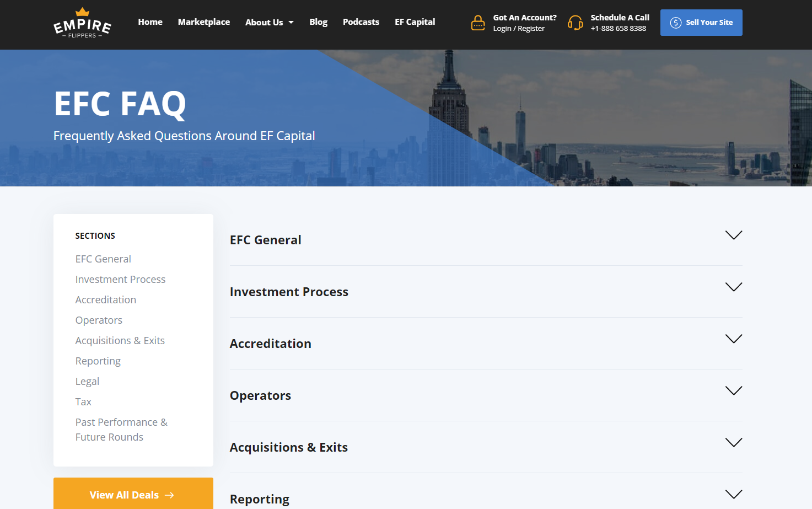Click Schedule A Call link

pyautogui.click(x=620, y=18)
